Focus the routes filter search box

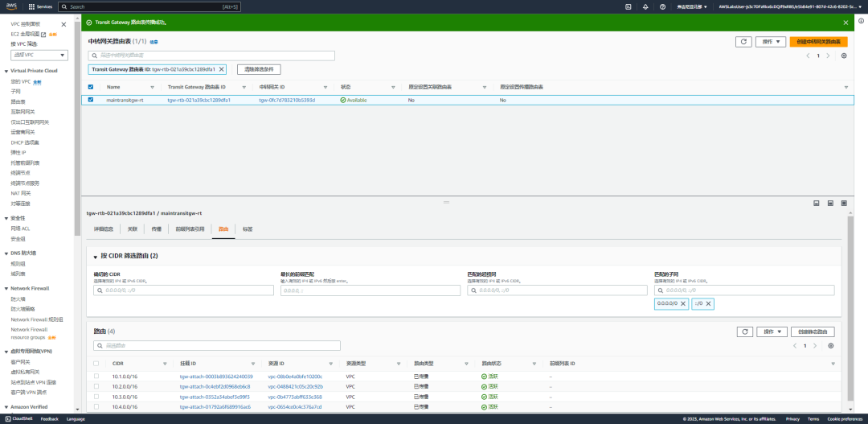pos(217,345)
